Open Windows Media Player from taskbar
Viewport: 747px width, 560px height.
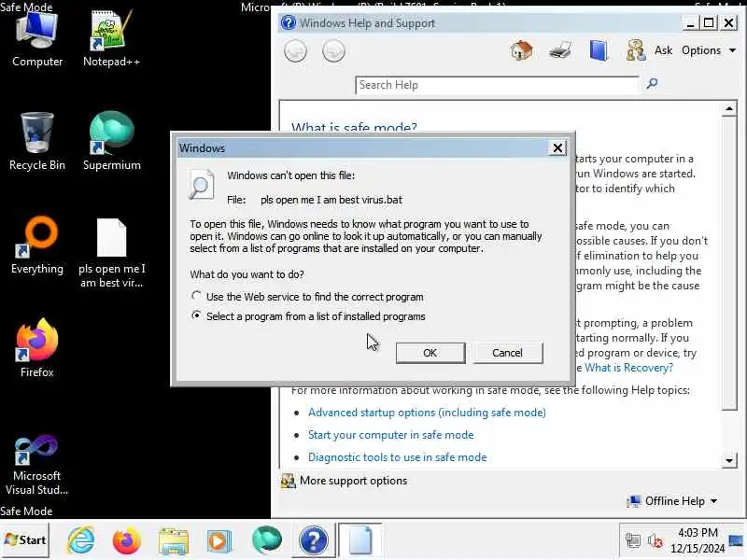(x=219, y=541)
